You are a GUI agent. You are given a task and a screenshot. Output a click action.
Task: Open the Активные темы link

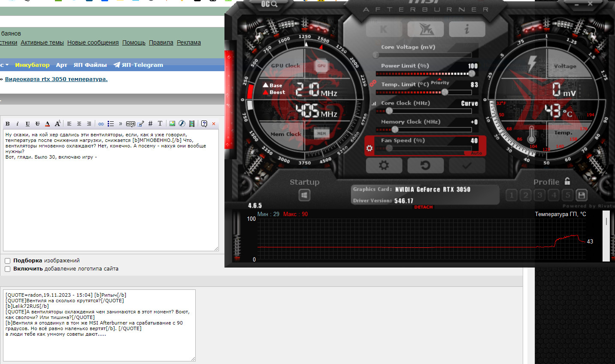click(42, 42)
